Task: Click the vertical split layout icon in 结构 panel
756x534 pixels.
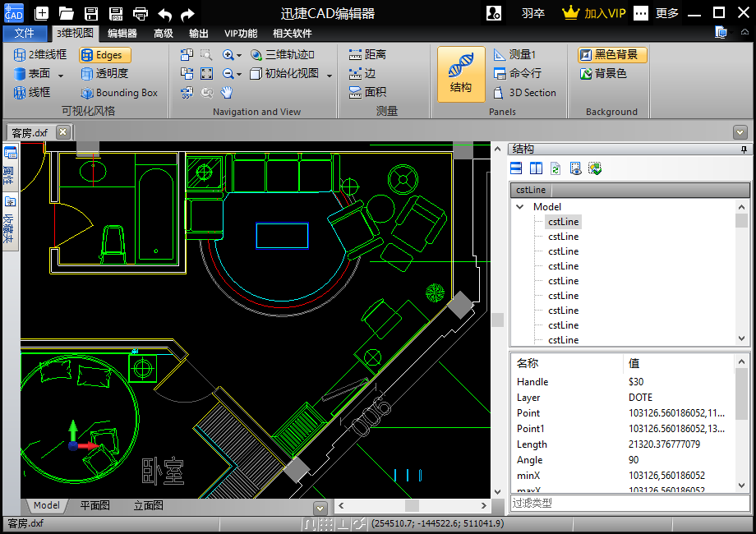Action: coord(536,168)
